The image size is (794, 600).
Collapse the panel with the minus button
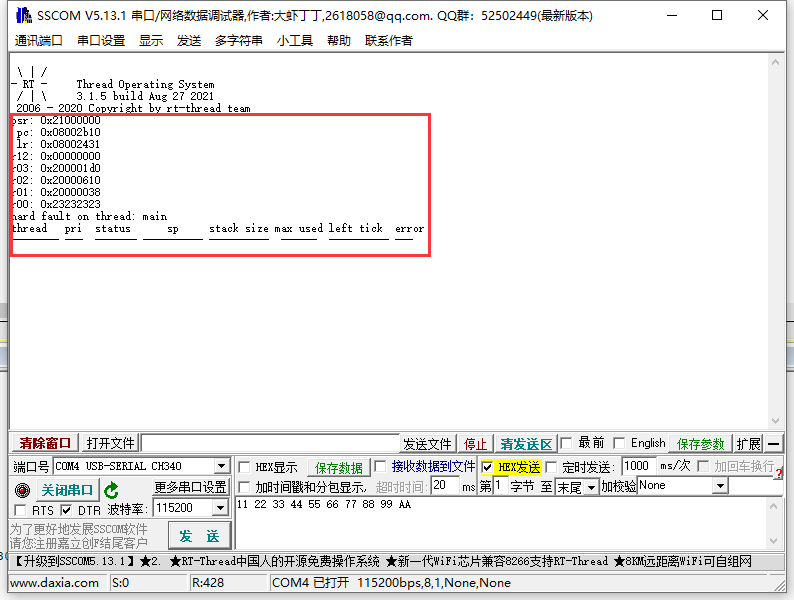pyautogui.click(x=774, y=443)
